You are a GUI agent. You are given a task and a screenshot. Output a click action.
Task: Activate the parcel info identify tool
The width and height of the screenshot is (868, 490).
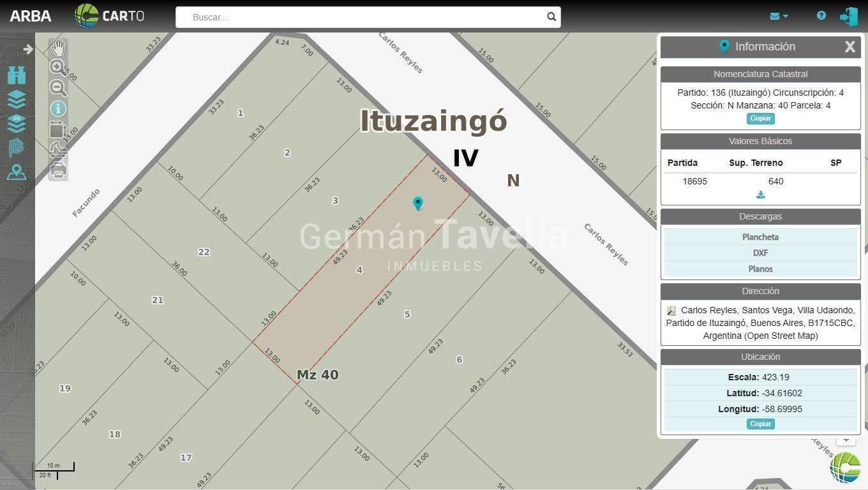(58, 108)
